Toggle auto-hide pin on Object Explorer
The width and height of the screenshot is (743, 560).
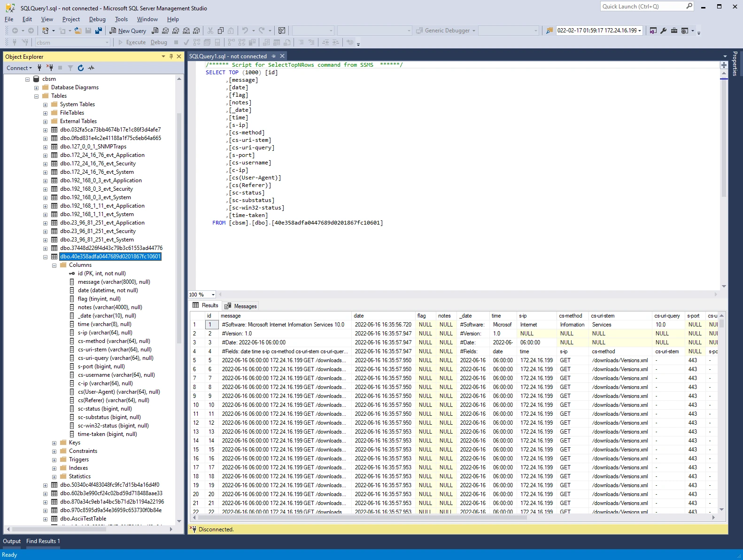(171, 56)
